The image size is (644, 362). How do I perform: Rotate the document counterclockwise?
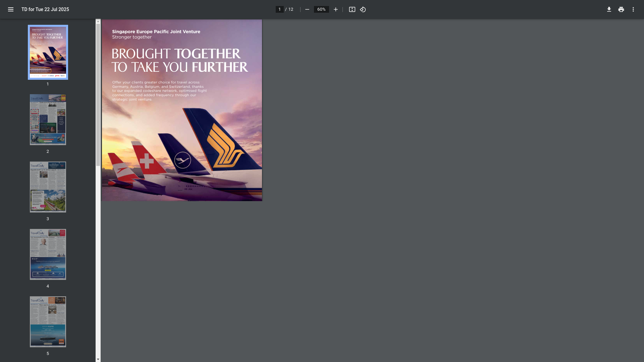pyautogui.click(x=363, y=9)
